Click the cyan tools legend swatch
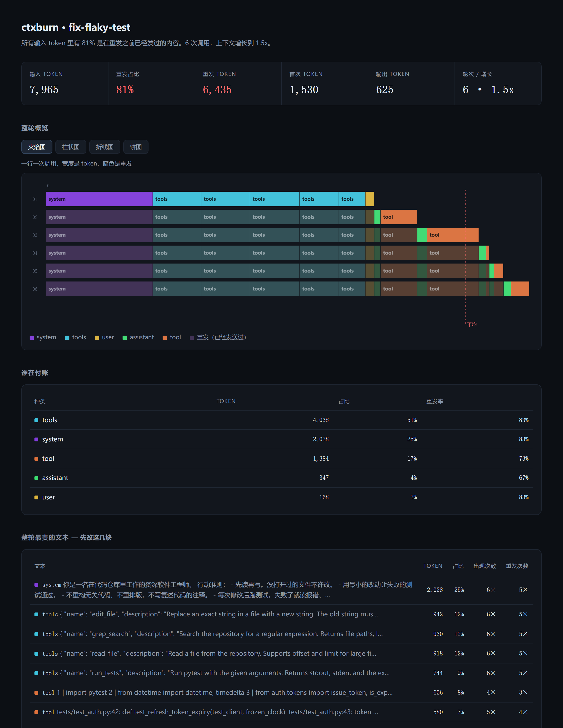563x728 pixels. point(67,338)
